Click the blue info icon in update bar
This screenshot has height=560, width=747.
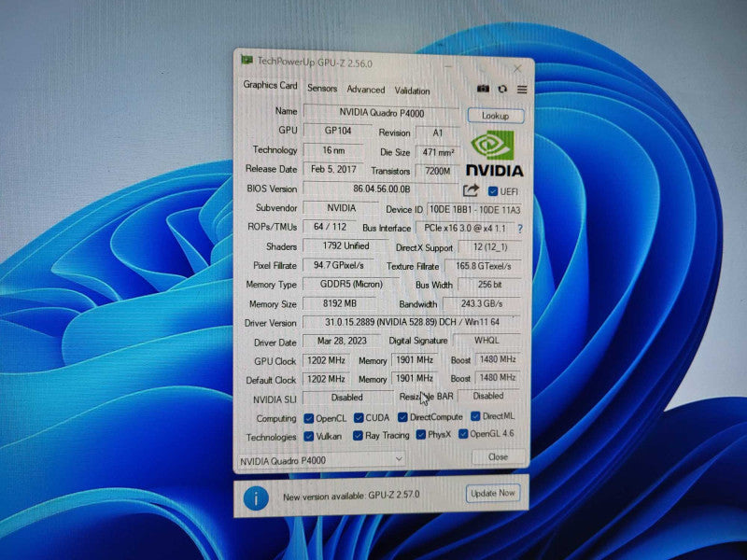256,498
